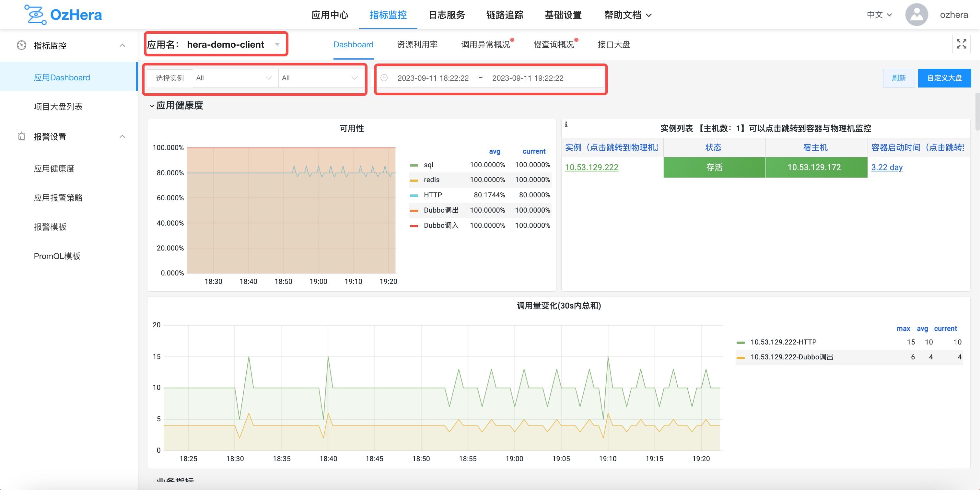
Task: Open the 3.22 day container link
Action: pyautogui.click(x=887, y=168)
